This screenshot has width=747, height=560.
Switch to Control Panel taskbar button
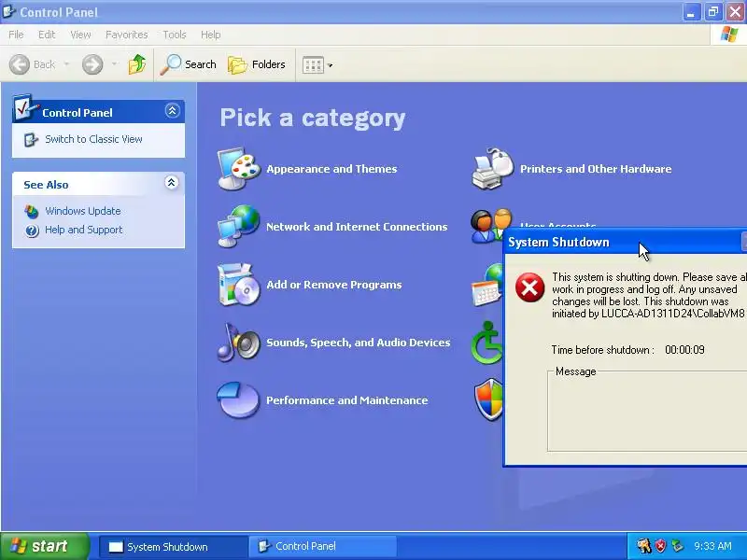[322, 546]
